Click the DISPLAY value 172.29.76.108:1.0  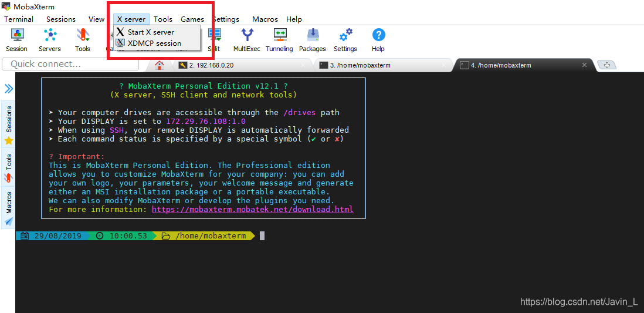[206, 122]
